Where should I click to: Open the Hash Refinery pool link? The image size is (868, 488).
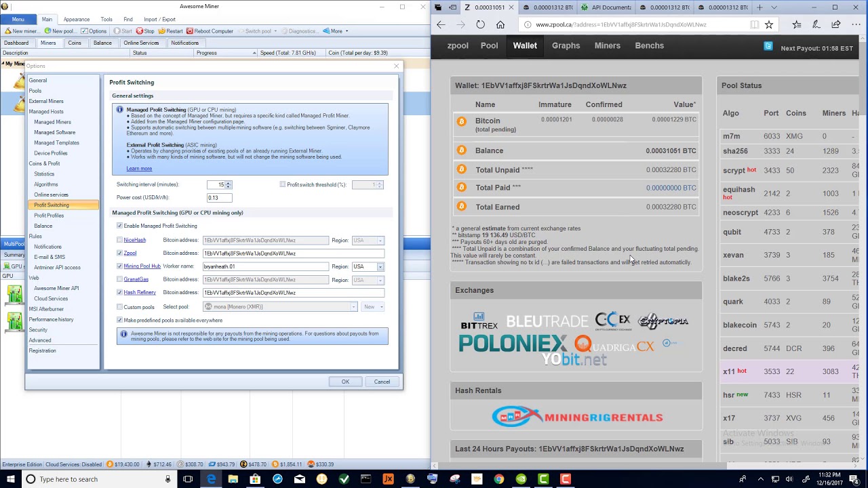point(140,292)
